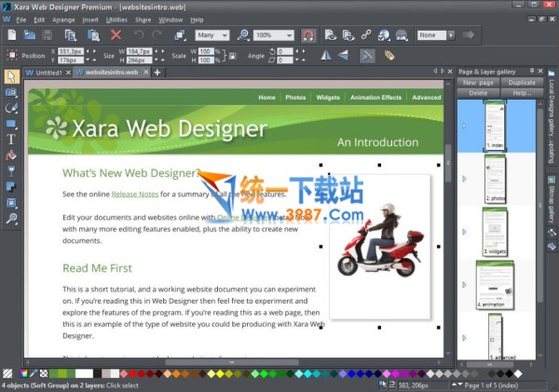Switch to Untitled1 document tab
559x392 pixels.
click(x=48, y=73)
